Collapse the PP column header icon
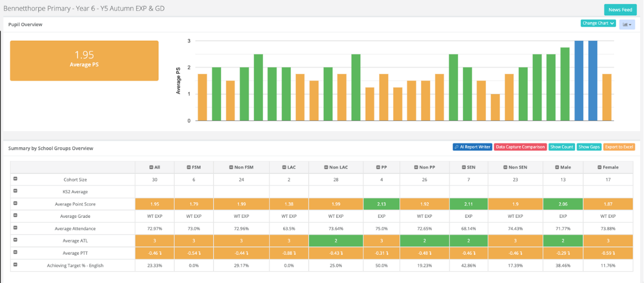Screen dimensions: 644x283 tap(378, 167)
